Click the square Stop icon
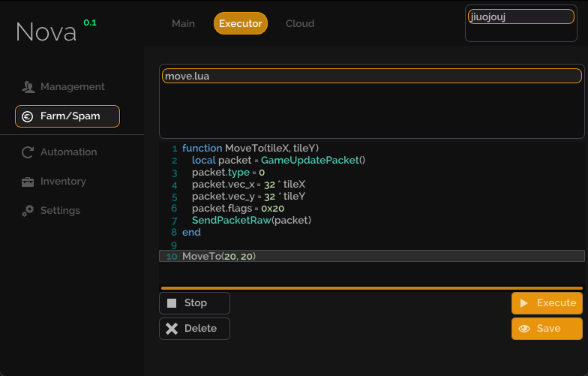The image size is (588, 376). point(172,303)
